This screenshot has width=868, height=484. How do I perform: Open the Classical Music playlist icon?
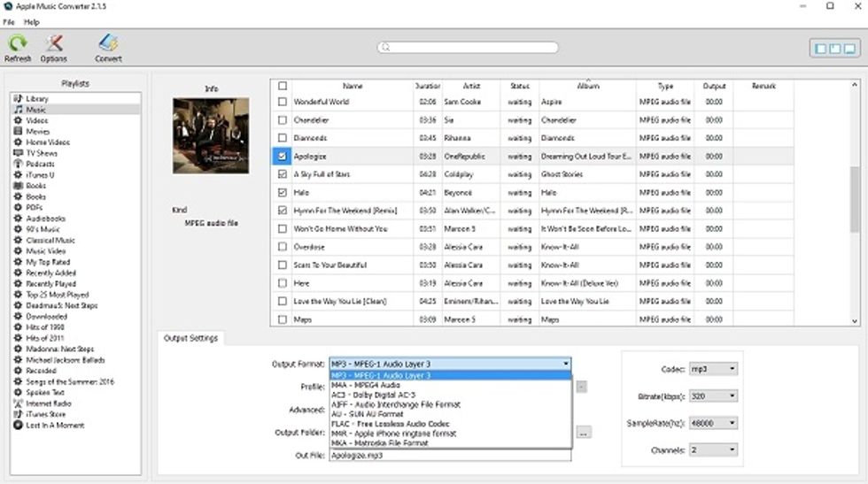(19, 240)
